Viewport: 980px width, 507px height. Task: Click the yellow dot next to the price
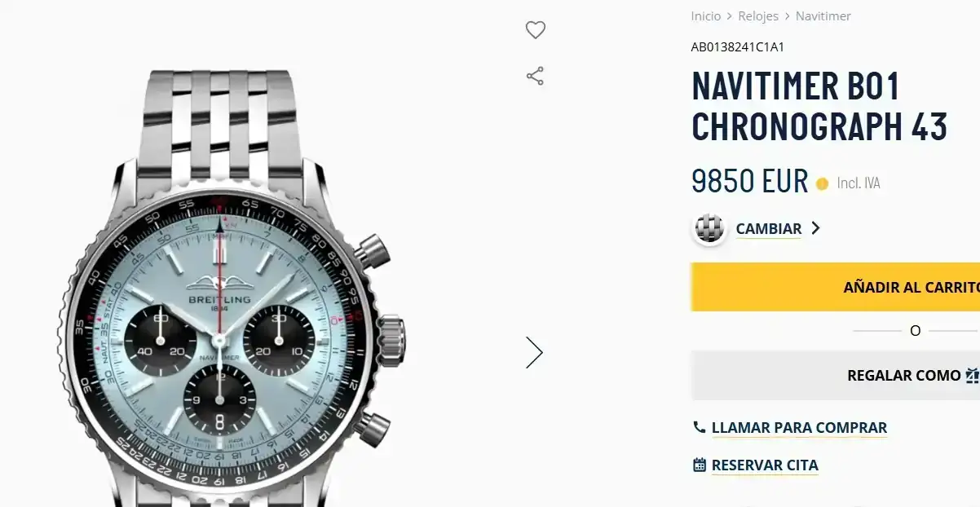[822, 183]
